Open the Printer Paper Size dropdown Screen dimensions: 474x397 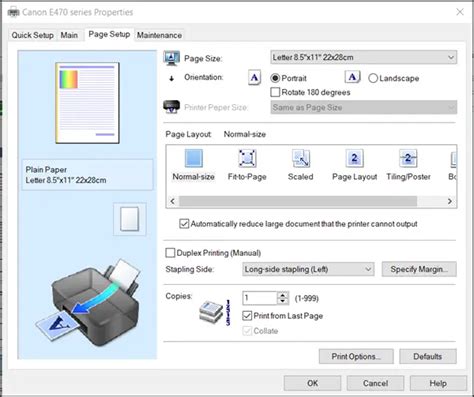[364, 107]
